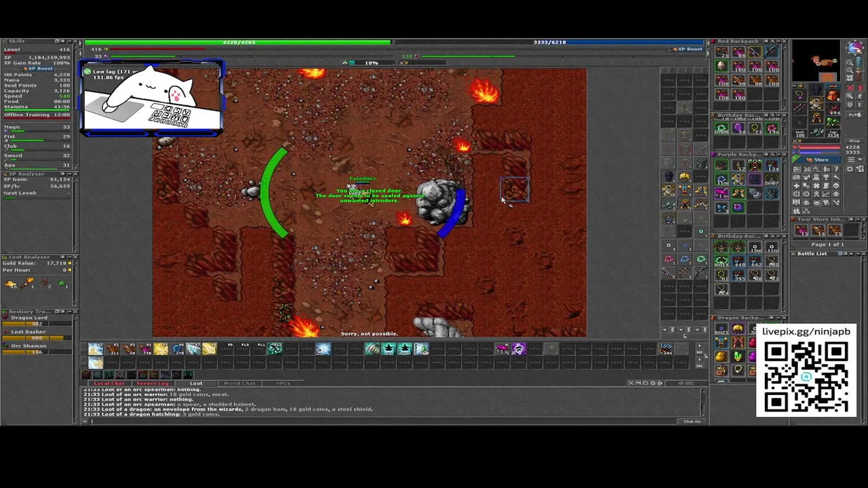Collapse the Bestiary Tracker panel
The image size is (868, 488).
pyautogui.click(x=70, y=312)
